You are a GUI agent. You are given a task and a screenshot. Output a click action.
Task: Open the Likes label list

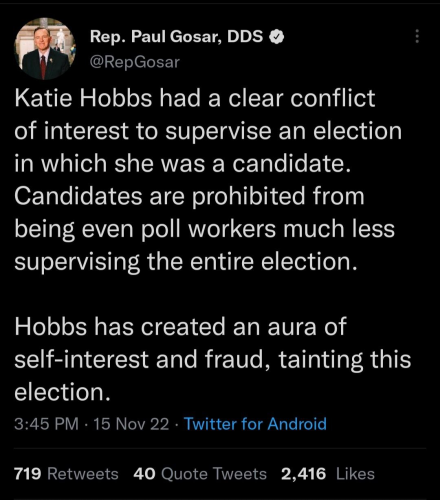tap(355, 474)
